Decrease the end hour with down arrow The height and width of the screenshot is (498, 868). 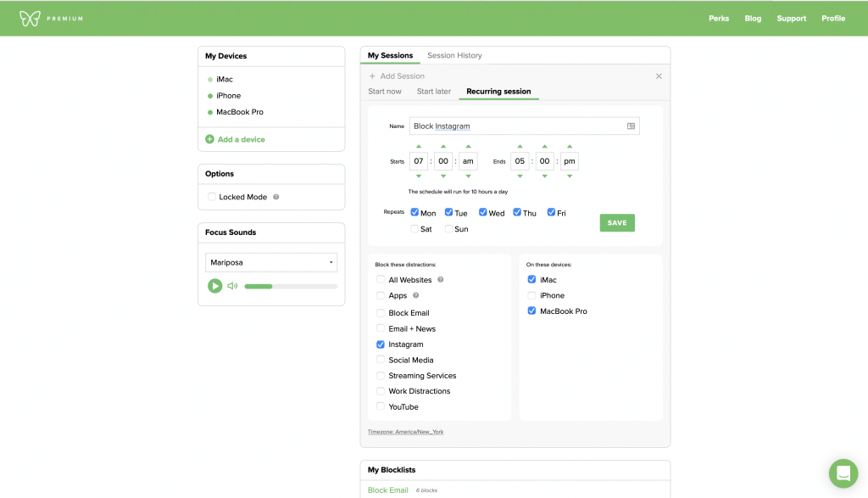[x=520, y=176]
